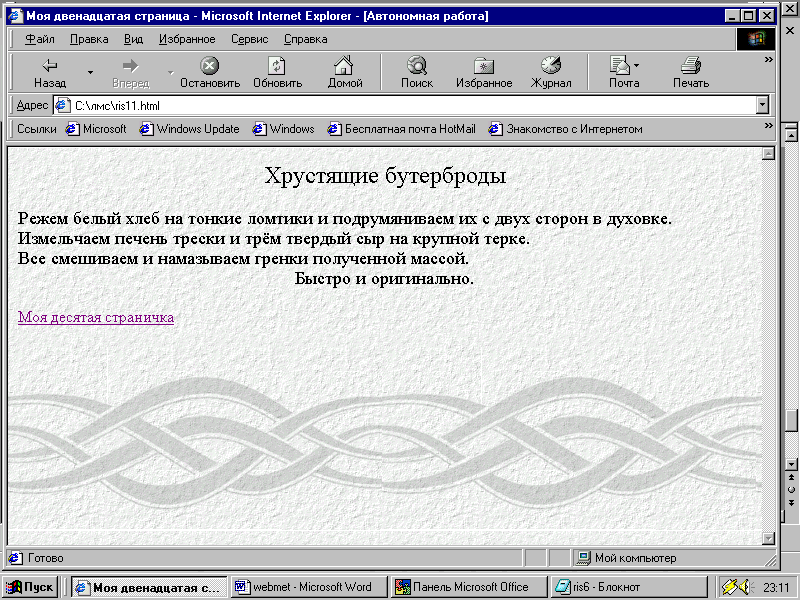Click the page scrollbar down arrow
The height and width of the screenshot is (600, 800).
click(768, 538)
